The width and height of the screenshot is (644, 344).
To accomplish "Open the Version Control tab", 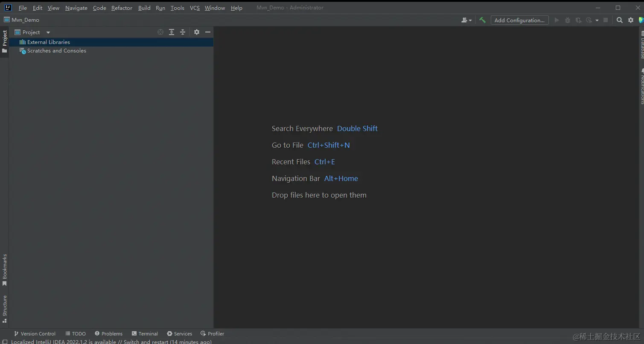I will pos(35,334).
